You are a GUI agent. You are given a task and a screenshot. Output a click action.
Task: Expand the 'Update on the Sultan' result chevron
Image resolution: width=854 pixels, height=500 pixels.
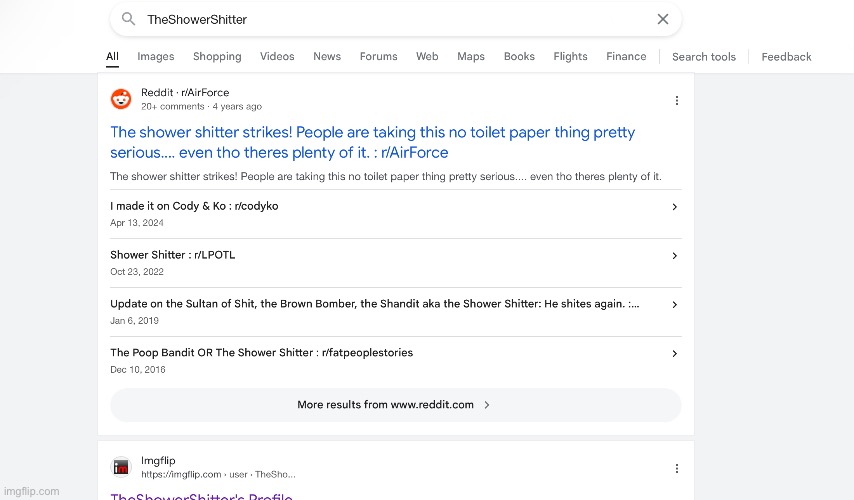point(675,305)
